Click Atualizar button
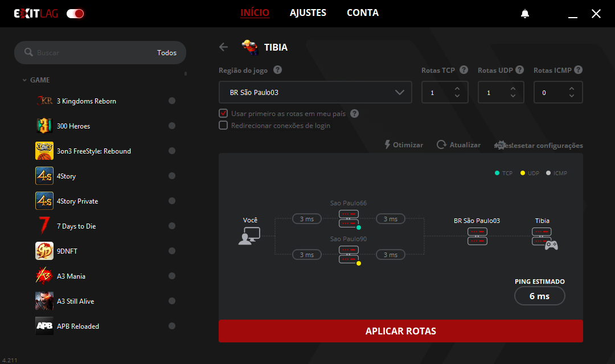This screenshot has width=615, height=364. [458, 144]
